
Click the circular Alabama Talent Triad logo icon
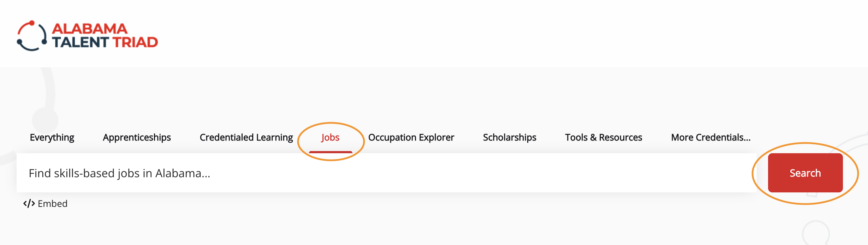click(32, 36)
